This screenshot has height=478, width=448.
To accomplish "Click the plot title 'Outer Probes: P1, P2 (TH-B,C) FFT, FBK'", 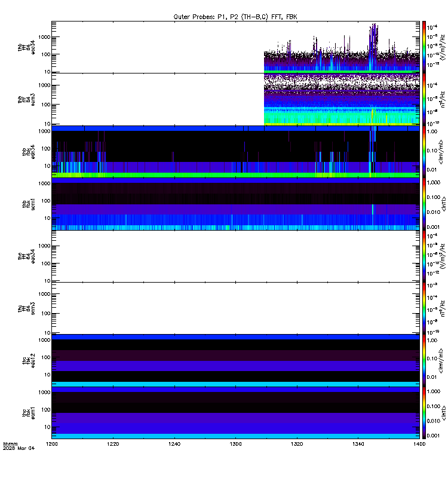I will 235,17.
